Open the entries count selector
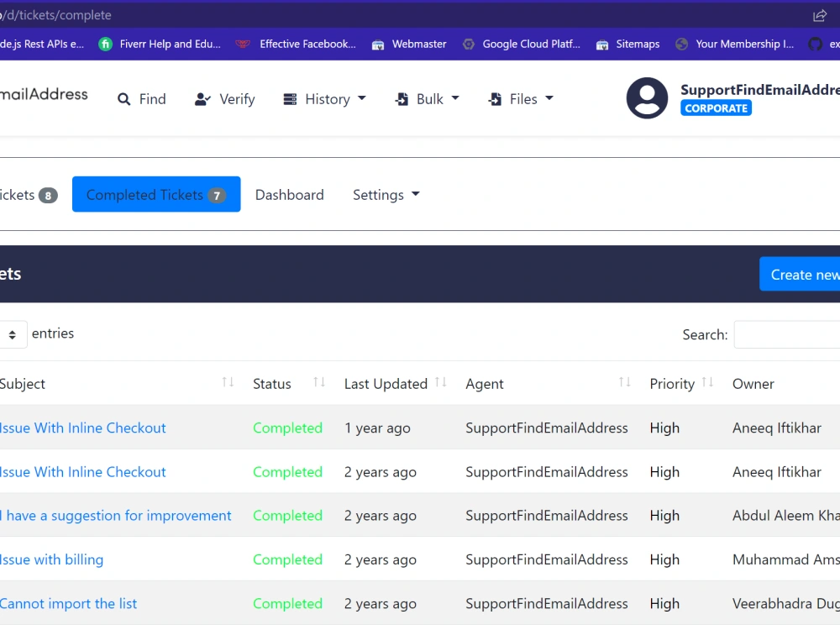 click(13, 335)
